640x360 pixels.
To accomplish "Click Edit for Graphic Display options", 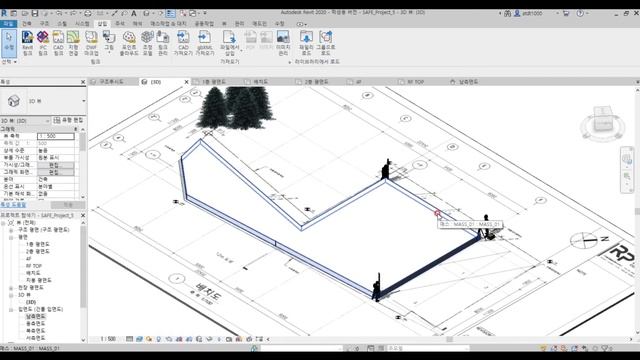I will [56, 172].
